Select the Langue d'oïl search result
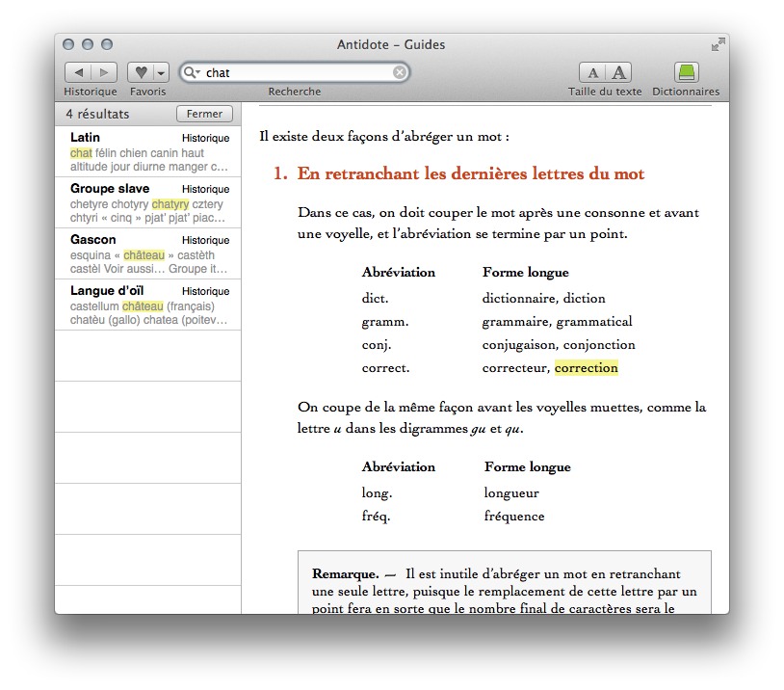 click(148, 305)
